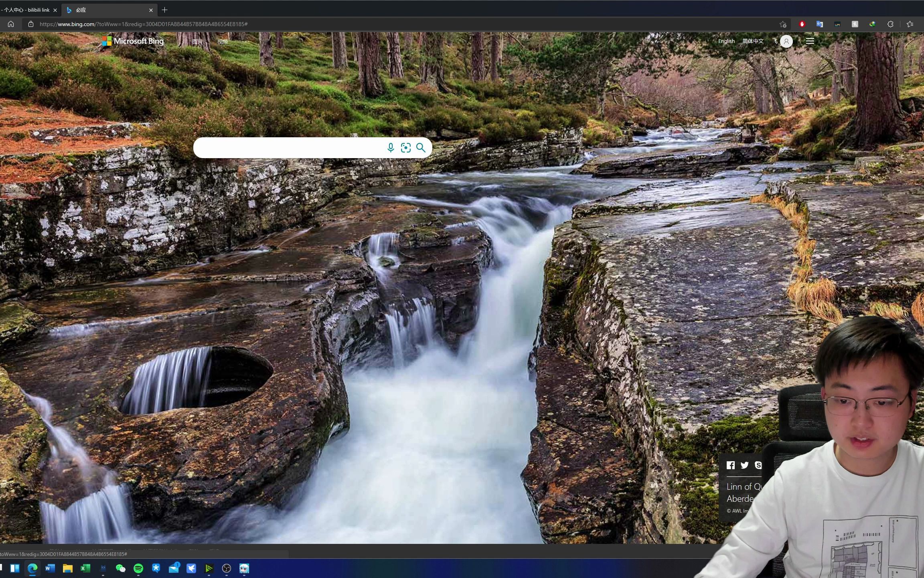Add this page to favorites star icon
Image resolution: width=924 pixels, height=578 pixels.
tap(782, 24)
